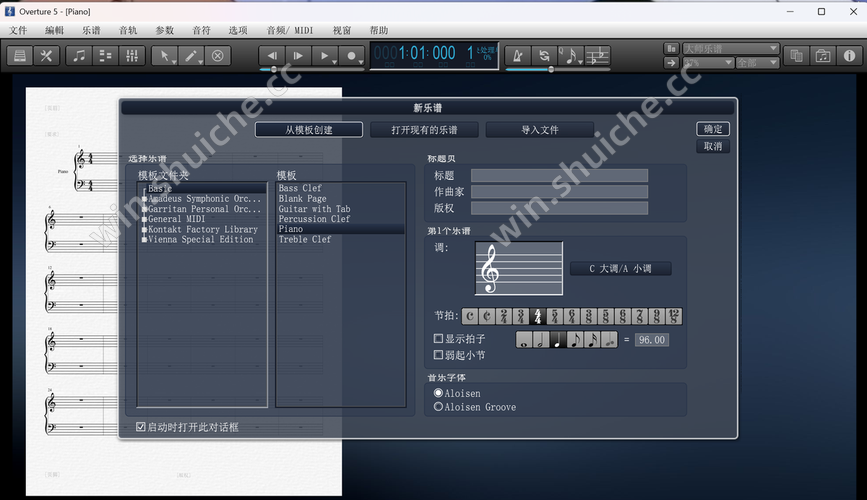Select the Aloisen Groove font option
Viewport: 867px width, 500px height.
tap(438, 407)
